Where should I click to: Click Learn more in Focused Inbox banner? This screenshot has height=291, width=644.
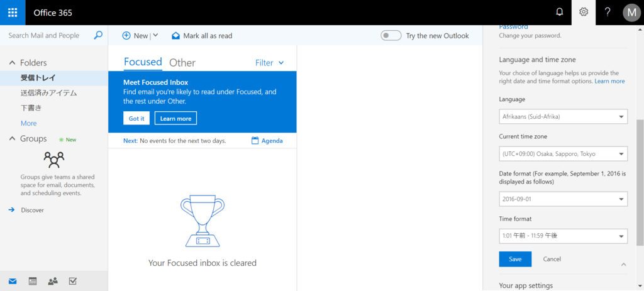pyautogui.click(x=176, y=118)
